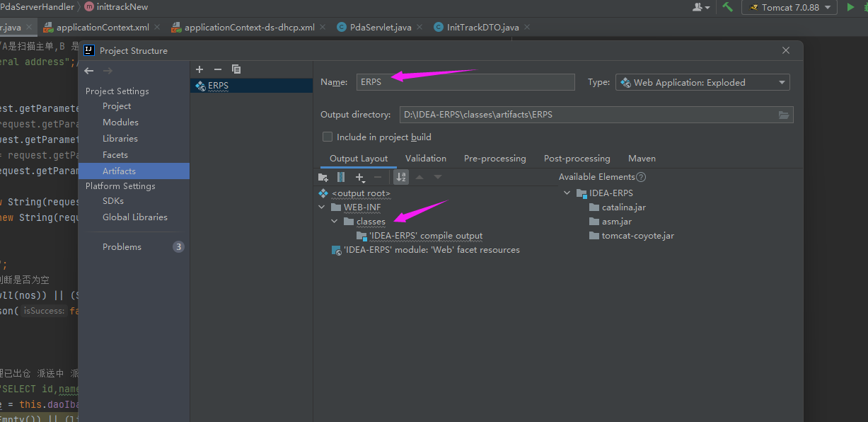Click the green Run button
The height and width of the screenshot is (422, 868).
tap(850, 7)
